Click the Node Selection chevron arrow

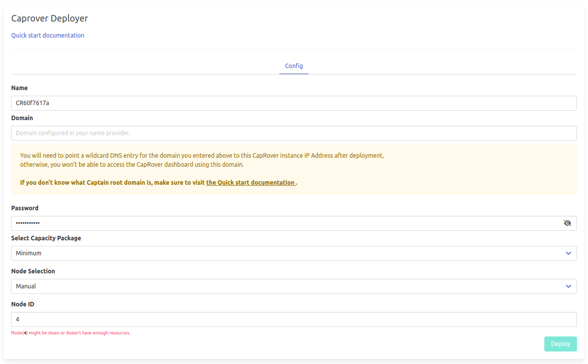click(568, 286)
